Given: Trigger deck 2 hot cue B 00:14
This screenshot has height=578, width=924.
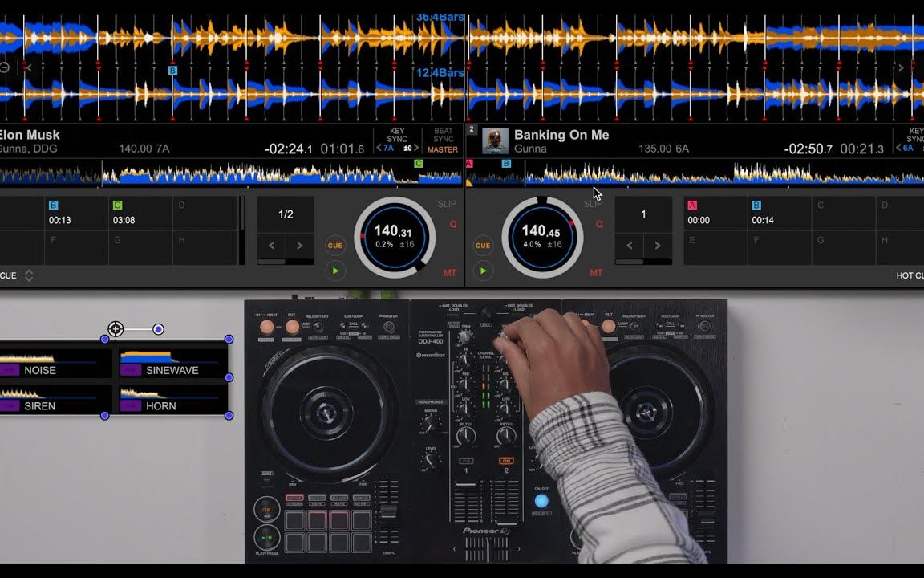Looking at the screenshot, I should (779, 214).
